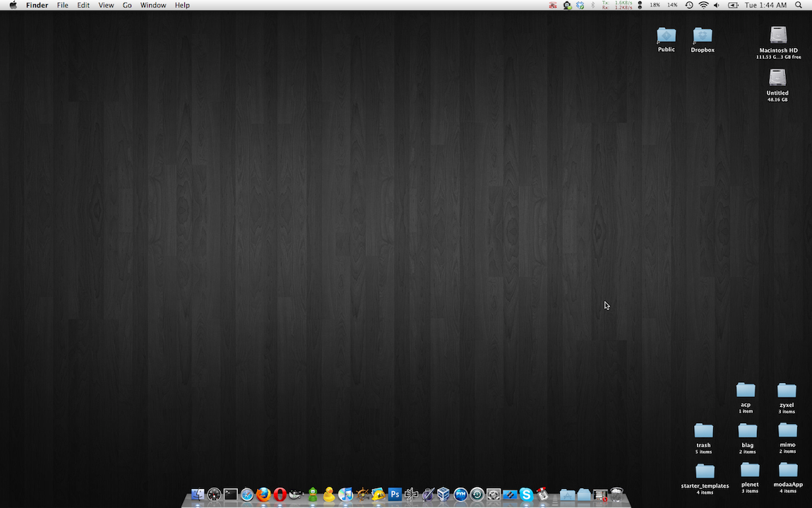812x508 pixels.
Task: Open the Go menu
Action: coord(127,5)
